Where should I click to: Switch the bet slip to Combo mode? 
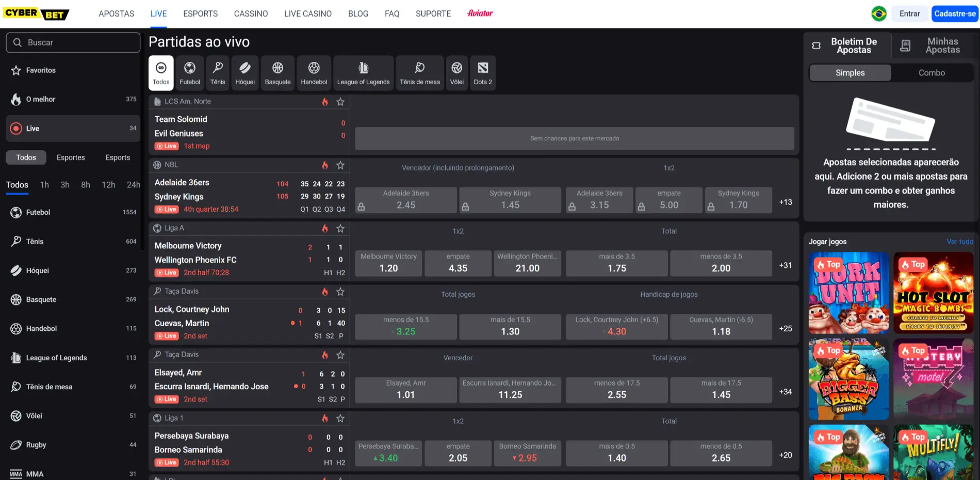(x=931, y=73)
